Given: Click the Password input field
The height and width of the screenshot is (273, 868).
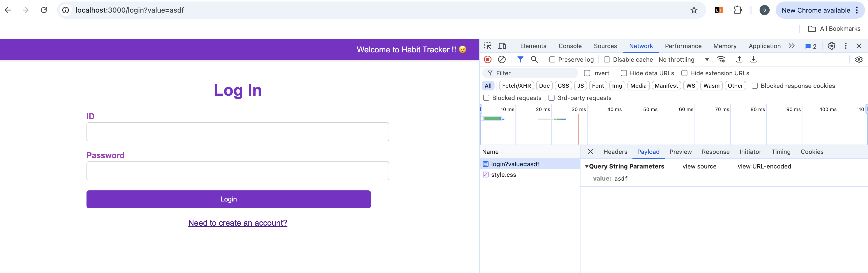Looking at the screenshot, I should (238, 171).
